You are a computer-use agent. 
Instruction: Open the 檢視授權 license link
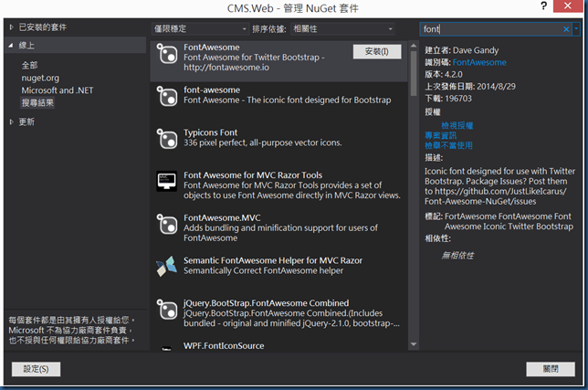point(457,125)
